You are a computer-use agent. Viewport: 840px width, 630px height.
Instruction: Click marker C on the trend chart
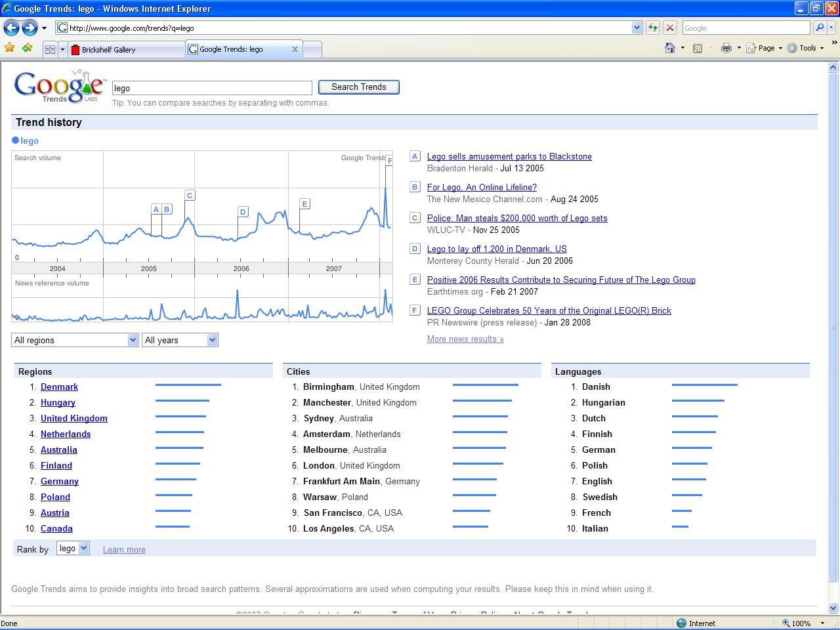click(x=190, y=195)
